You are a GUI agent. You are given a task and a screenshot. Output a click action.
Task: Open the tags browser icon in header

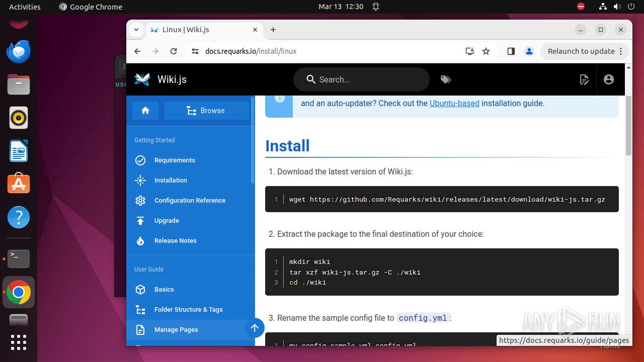pos(445,79)
